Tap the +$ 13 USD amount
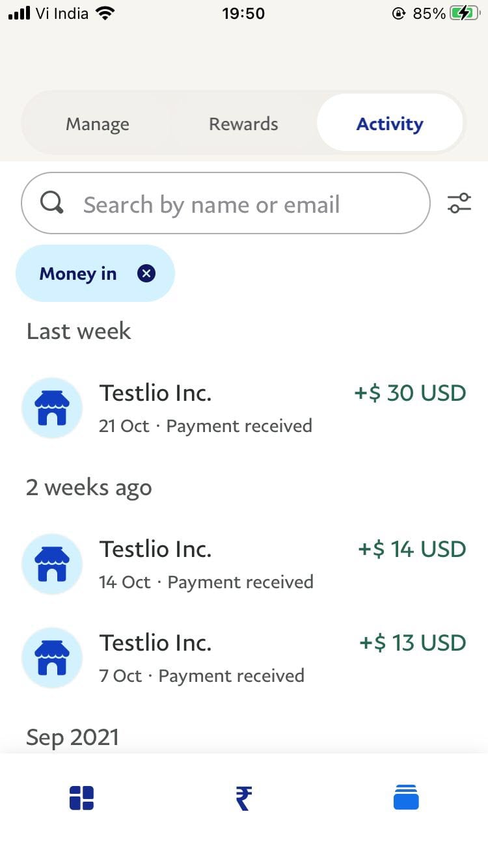This screenshot has height=868, width=488. 413,643
